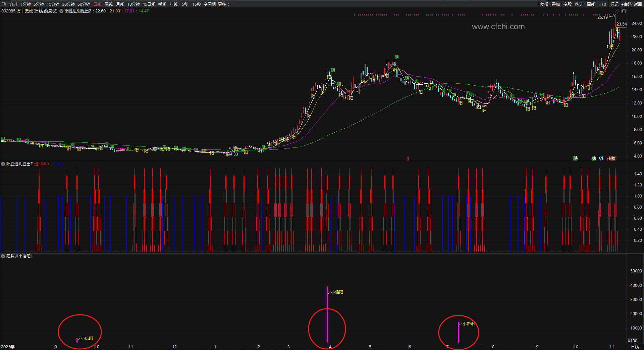The height and width of the screenshot is (350, 644).
Task: Expand the 阳胜进阴胜出F indicator dropdown
Action: pyautogui.click(x=3, y=164)
